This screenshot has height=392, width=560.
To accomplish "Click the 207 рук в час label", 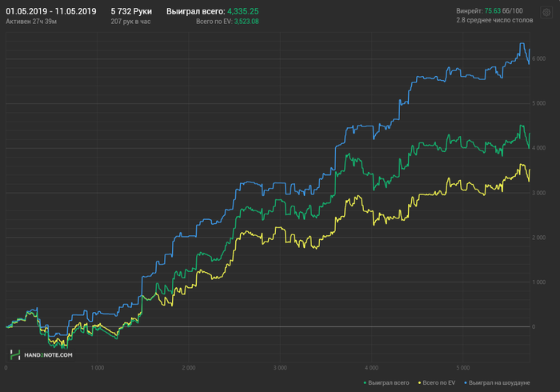I will [x=130, y=22].
